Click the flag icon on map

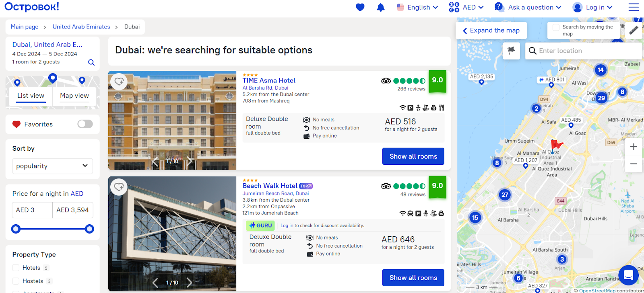click(511, 51)
